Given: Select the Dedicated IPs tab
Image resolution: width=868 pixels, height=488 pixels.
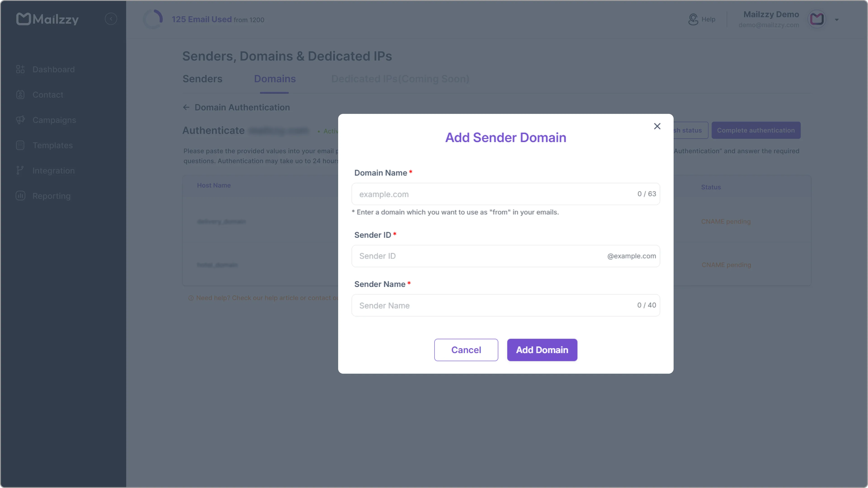Looking at the screenshot, I should pyautogui.click(x=400, y=79).
